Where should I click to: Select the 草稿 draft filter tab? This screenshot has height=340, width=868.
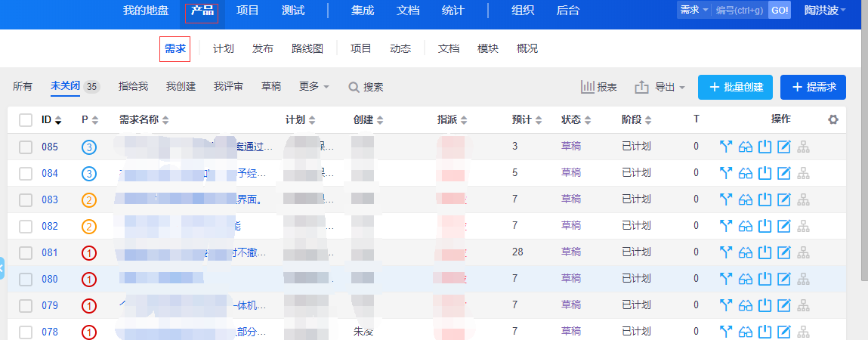271,86
